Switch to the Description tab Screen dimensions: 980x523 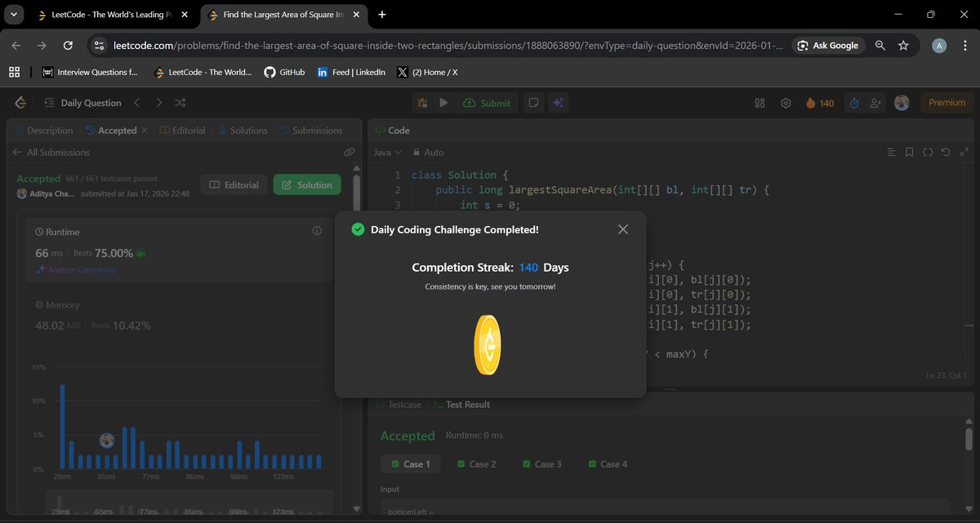point(44,131)
